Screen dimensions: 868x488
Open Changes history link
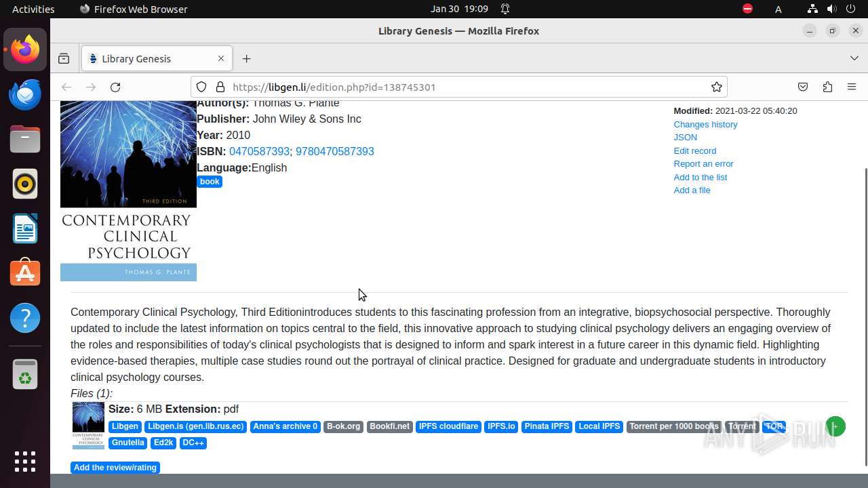[705, 124]
